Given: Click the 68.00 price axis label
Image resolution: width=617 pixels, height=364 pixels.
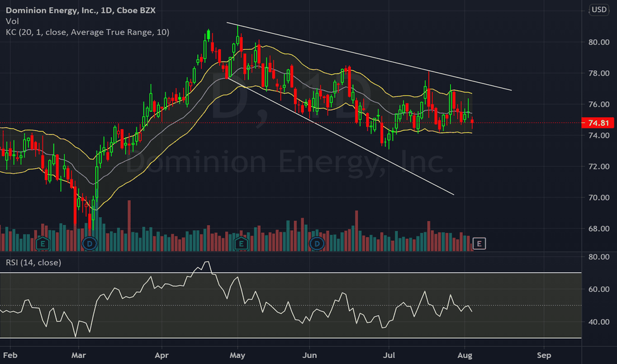Looking at the screenshot, I should pyautogui.click(x=598, y=229).
